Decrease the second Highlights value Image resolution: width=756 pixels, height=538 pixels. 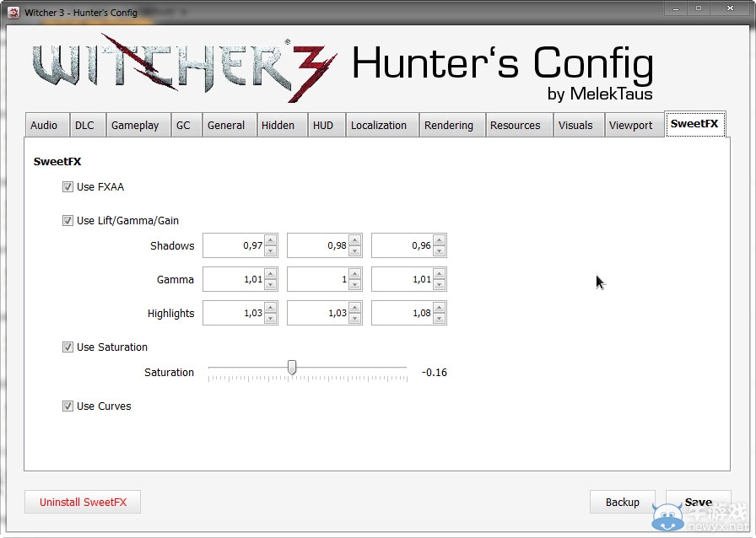355,318
